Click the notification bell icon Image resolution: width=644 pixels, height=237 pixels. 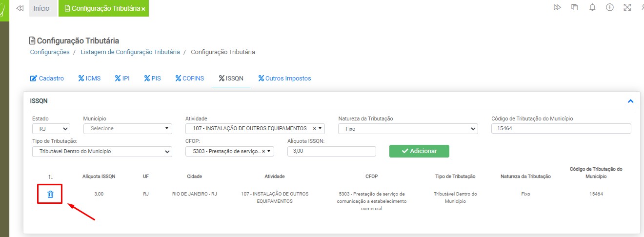pos(592,8)
